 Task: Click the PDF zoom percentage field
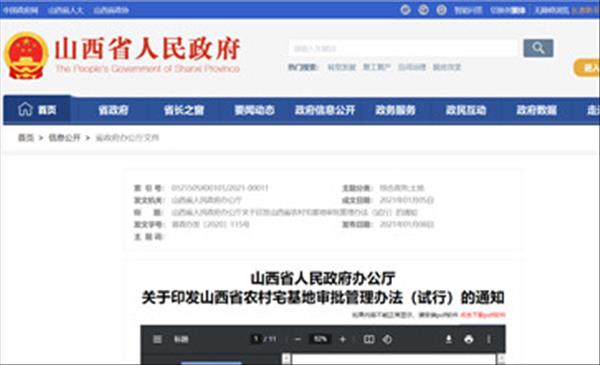(x=320, y=339)
